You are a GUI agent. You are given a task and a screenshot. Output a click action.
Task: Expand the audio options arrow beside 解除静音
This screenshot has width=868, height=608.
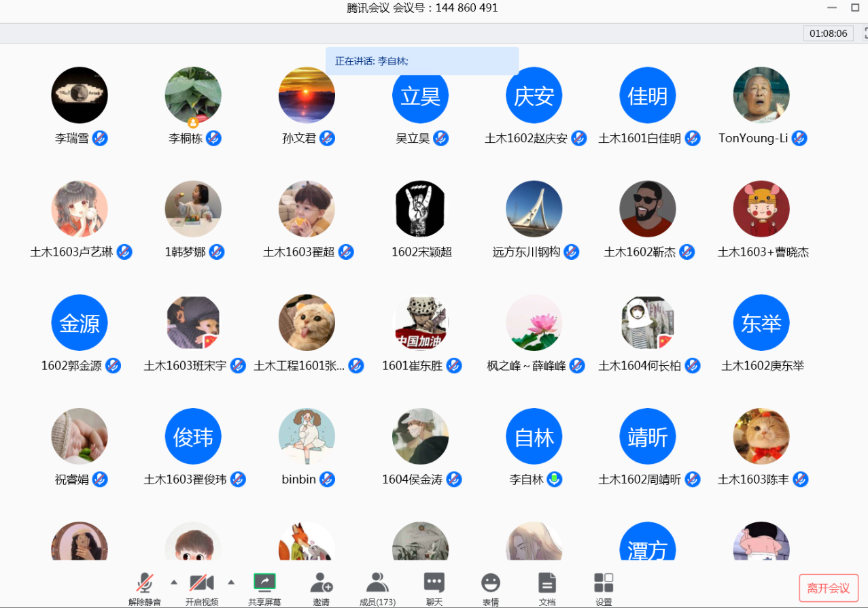(x=174, y=583)
